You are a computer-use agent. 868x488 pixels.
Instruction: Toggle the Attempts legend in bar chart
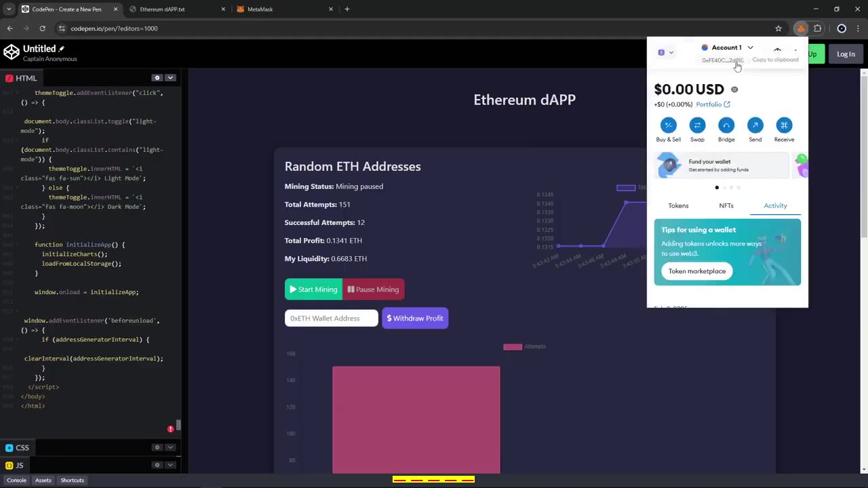point(524,347)
